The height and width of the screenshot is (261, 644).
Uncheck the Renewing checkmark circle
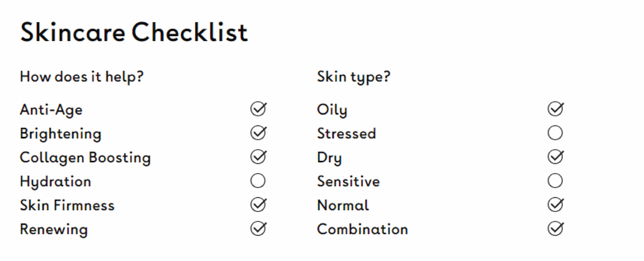pos(258,229)
